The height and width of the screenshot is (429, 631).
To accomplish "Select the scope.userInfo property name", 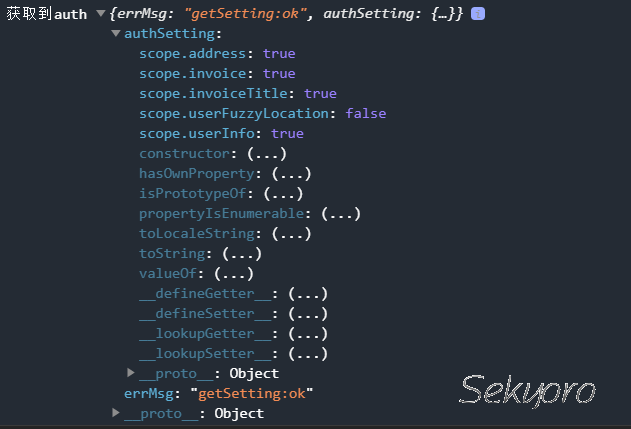I will [x=197, y=134].
